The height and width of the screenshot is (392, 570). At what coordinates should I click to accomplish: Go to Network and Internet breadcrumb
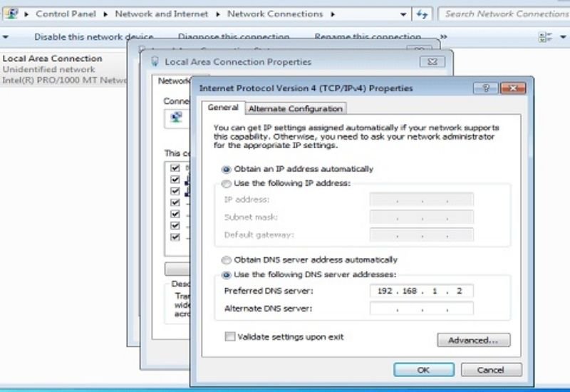pyautogui.click(x=162, y=14)
